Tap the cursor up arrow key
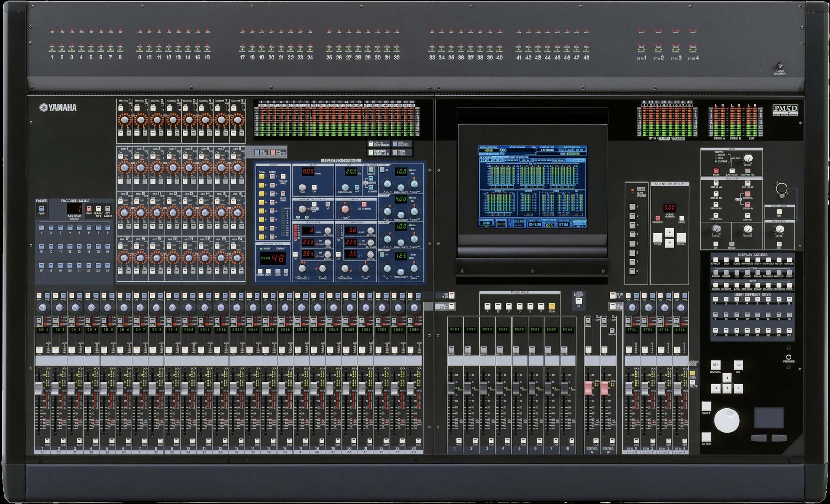The image size is (830, 504). 727,378
